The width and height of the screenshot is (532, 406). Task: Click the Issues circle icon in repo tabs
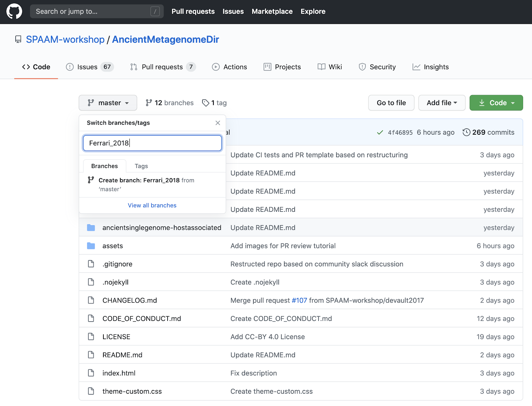[x=69, y=67]
